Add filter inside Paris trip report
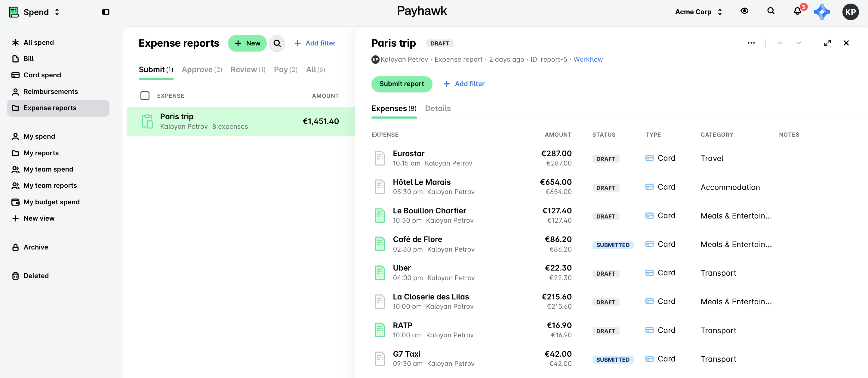 [464, 84]
